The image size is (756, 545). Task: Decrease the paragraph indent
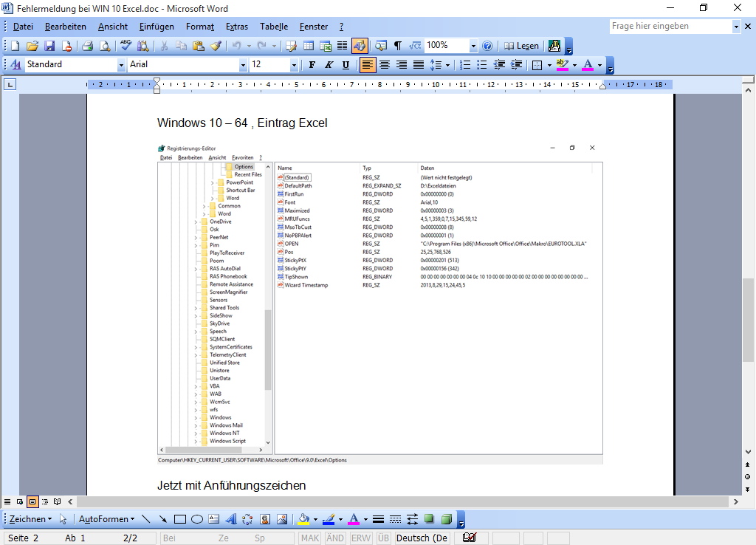point(499,65)
